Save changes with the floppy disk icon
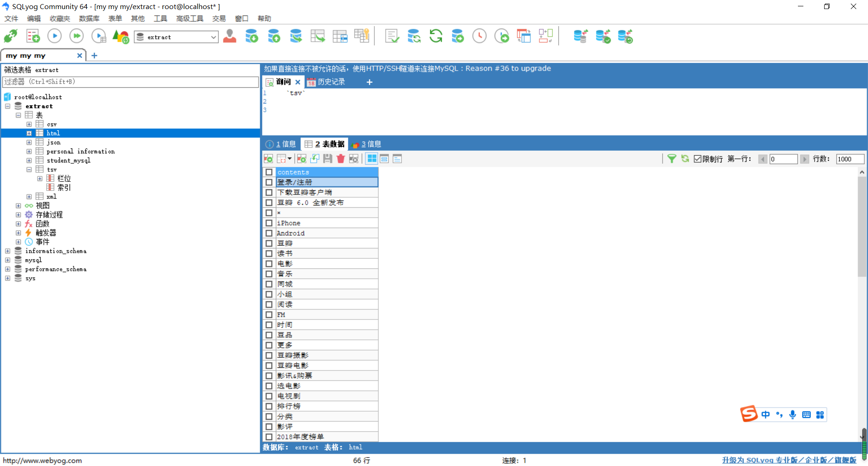 click(x=328, y=159)
